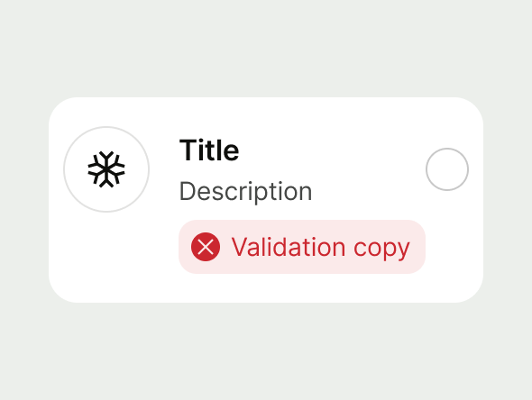Click the pink validation message badge
This screenshot has width=532, height=400.
click(302, 247)
